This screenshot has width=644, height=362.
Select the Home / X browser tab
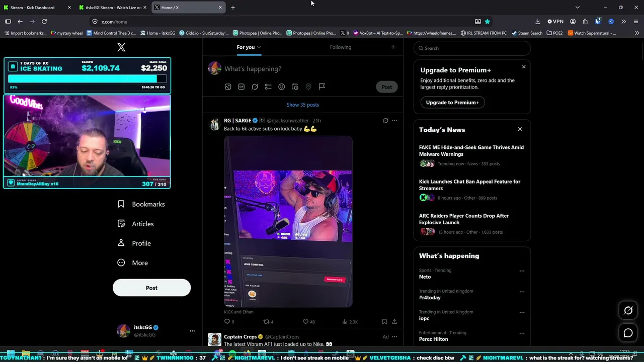189,8
